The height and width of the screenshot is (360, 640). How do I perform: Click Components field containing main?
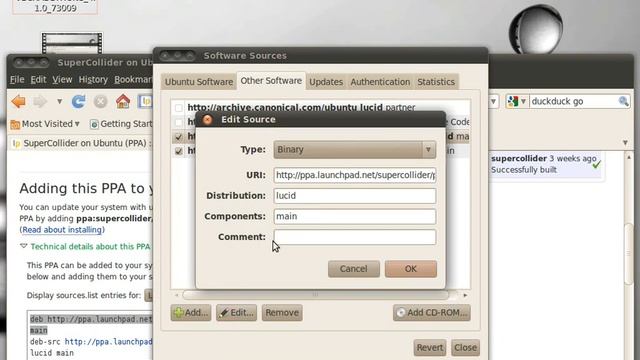coord(355,216)
